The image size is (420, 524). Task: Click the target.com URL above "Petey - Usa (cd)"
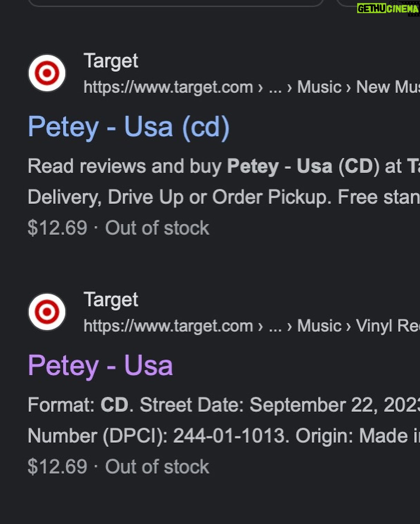[x=168, y=87]
